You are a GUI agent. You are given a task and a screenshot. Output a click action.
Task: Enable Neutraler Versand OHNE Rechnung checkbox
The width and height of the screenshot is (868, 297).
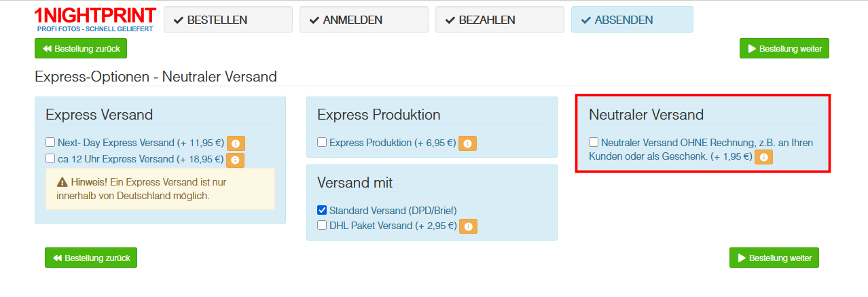594,143
